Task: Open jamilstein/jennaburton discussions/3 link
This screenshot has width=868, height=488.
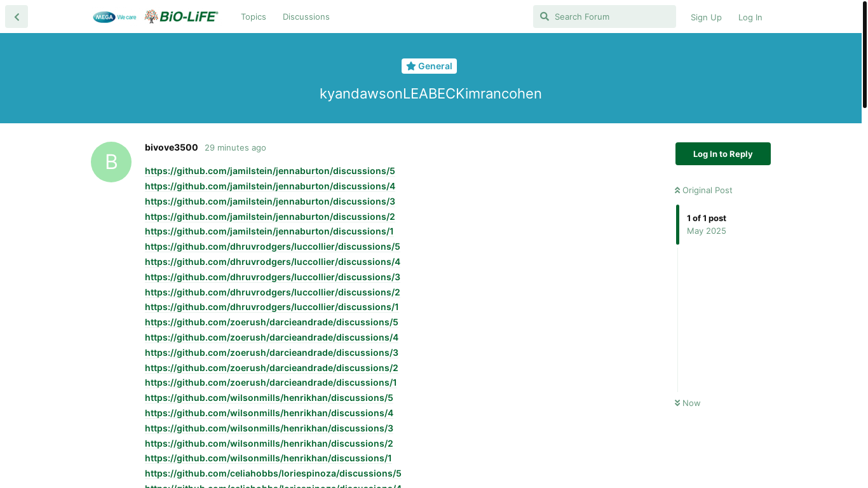Action: coord(270,201)
